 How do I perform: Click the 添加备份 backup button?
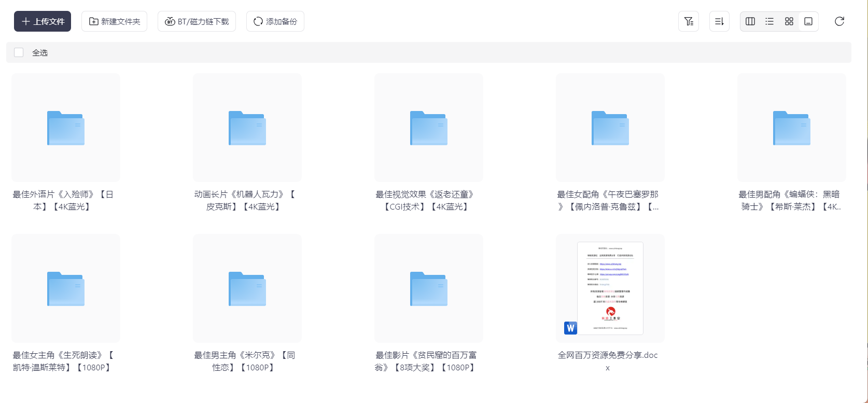pos(275,21)
